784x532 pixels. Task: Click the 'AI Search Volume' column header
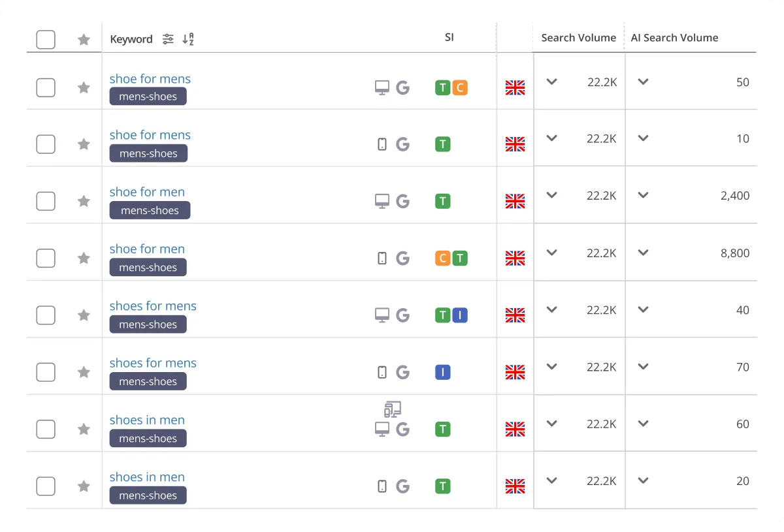[675, 37]
